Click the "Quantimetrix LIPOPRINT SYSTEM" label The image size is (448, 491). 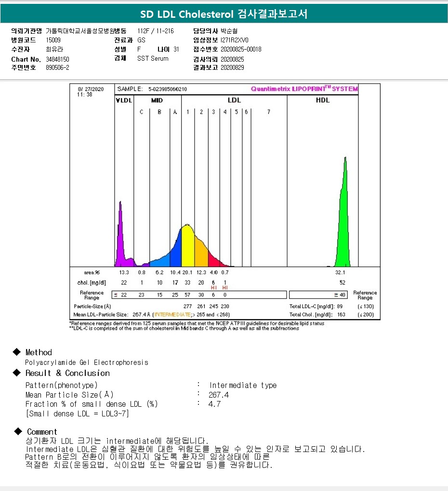[x=304, y=89]
